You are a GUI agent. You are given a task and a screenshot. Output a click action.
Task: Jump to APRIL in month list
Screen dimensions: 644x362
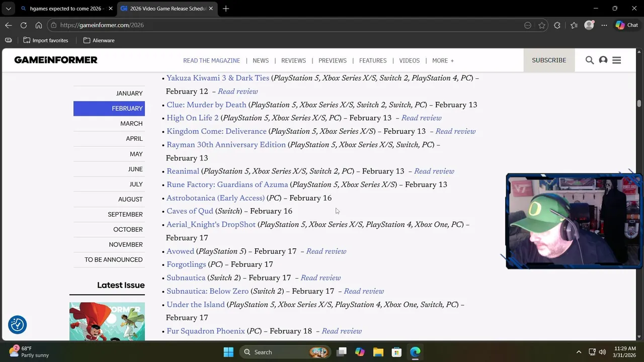[109, 138]
